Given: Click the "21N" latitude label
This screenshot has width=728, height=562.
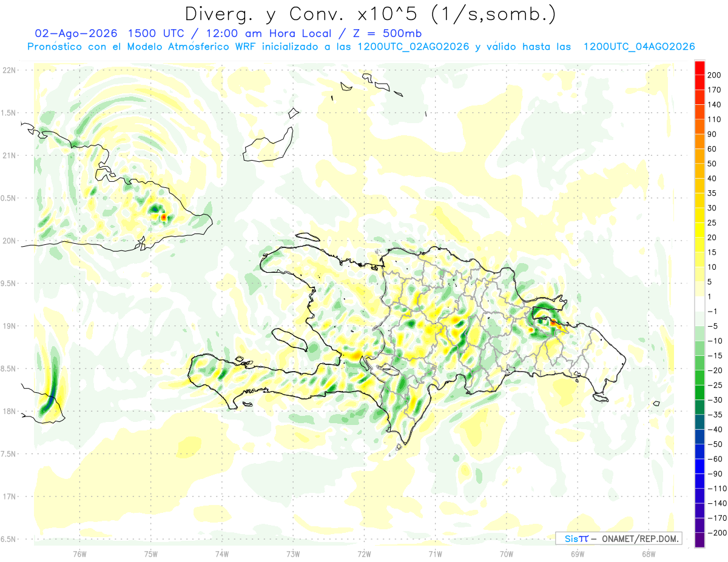Looking at the screenshot, I should pos(9,156).
